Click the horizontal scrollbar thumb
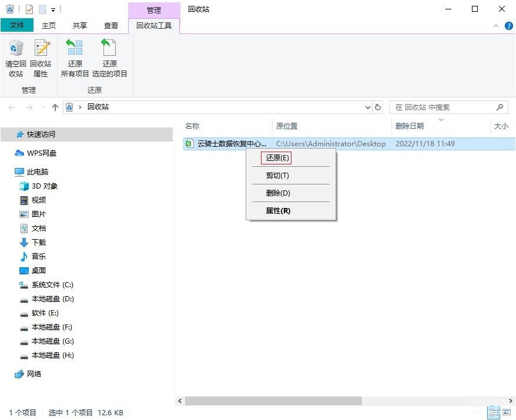This screenshot has width=516, height=420. [x=273, y=401]
